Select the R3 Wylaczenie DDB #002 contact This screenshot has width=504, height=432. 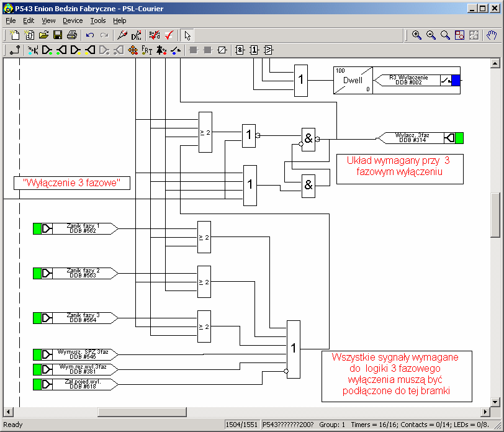tap(418, 80)
